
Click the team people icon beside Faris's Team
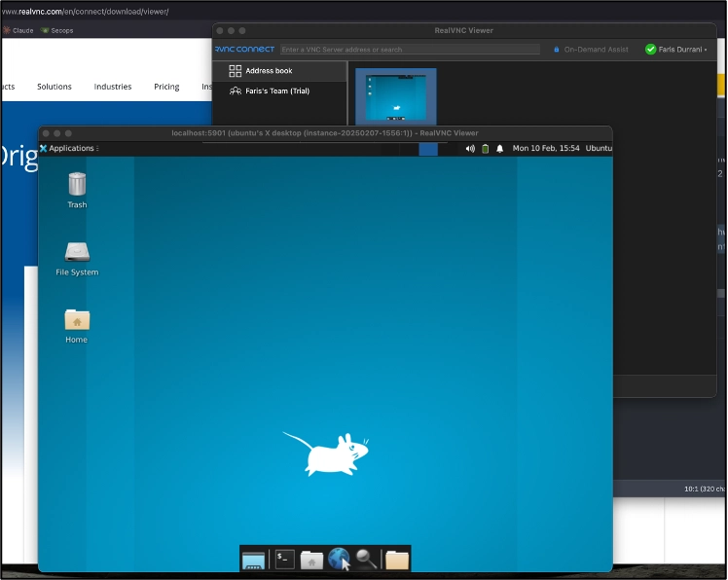[x=236, y=91]
